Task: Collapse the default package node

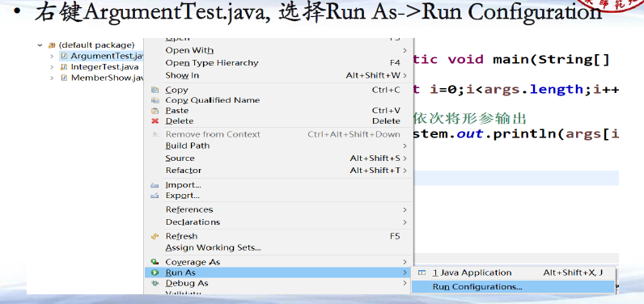Action: click(40, 45)
